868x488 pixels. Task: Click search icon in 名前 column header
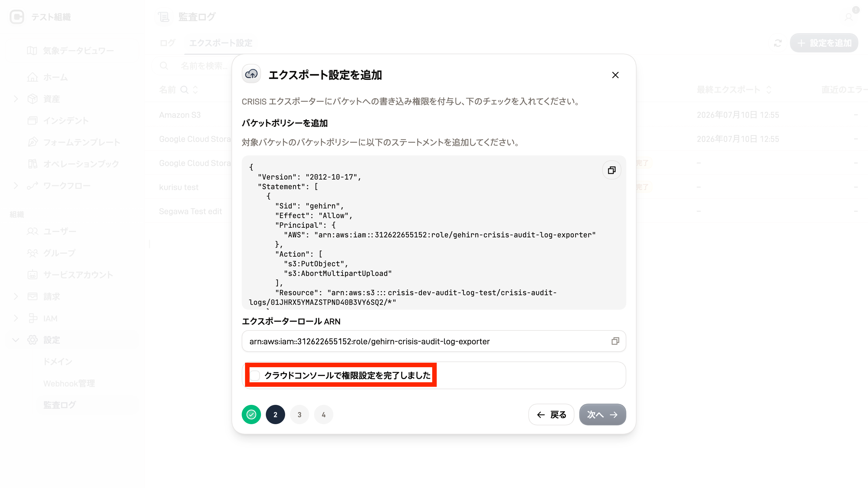pyautogui.click(x=184, y=89)
